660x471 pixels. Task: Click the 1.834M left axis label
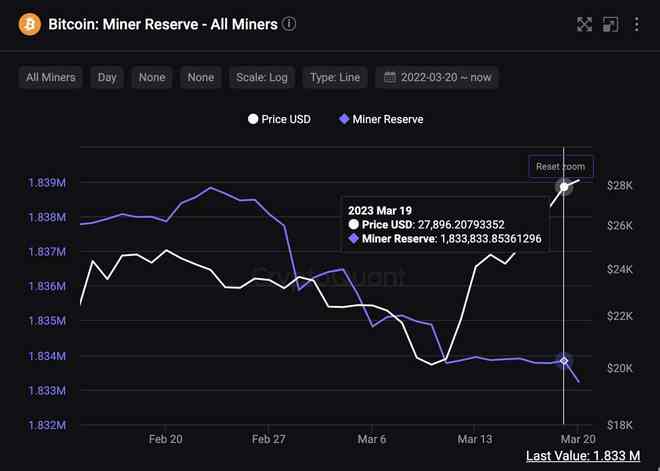(x=47, y=356)
